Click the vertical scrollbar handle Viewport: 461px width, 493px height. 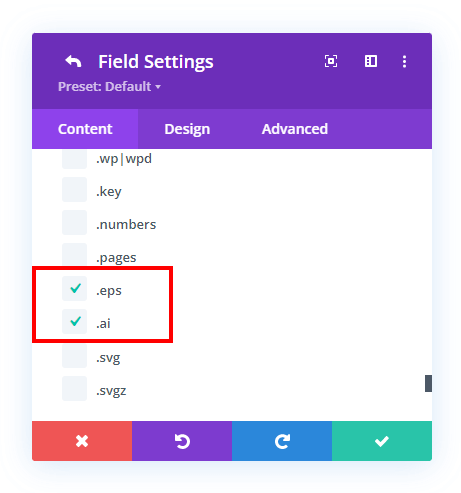(428, 383)
